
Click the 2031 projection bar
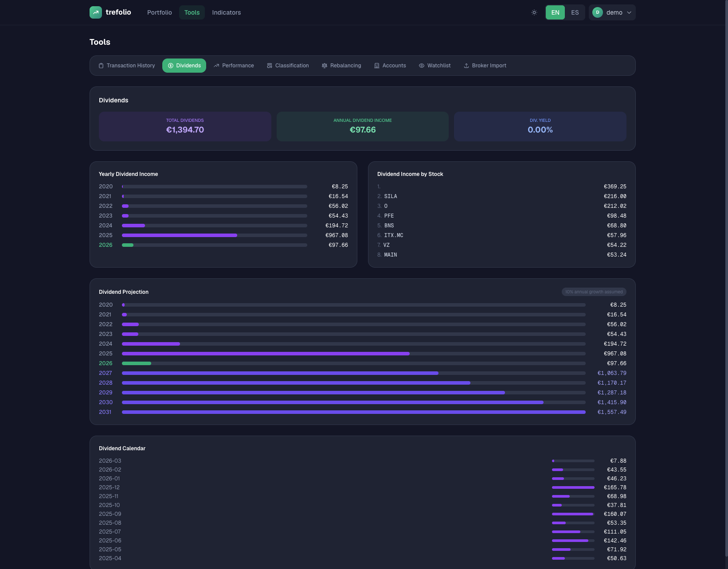point(354,412)
